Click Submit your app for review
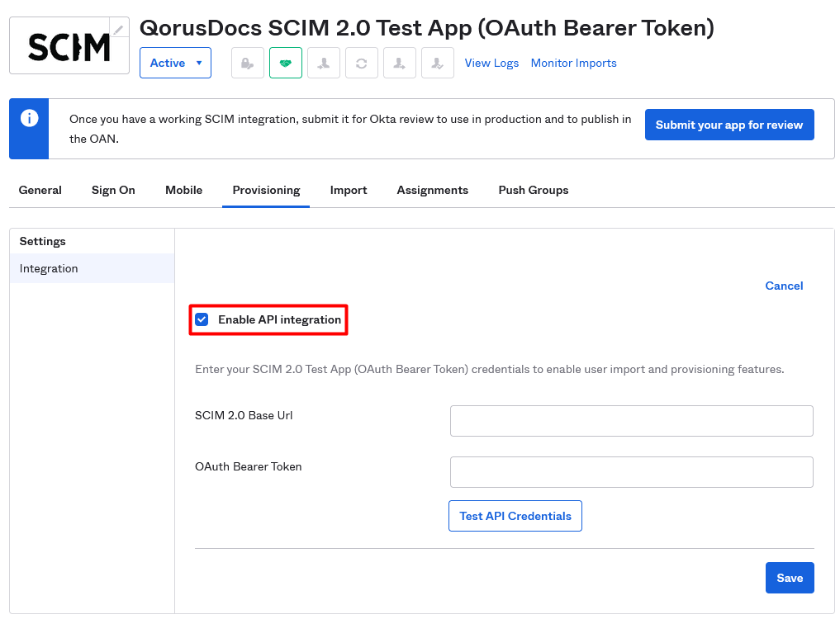The height and width of the screenshot is (624, 840). point(729,125)
